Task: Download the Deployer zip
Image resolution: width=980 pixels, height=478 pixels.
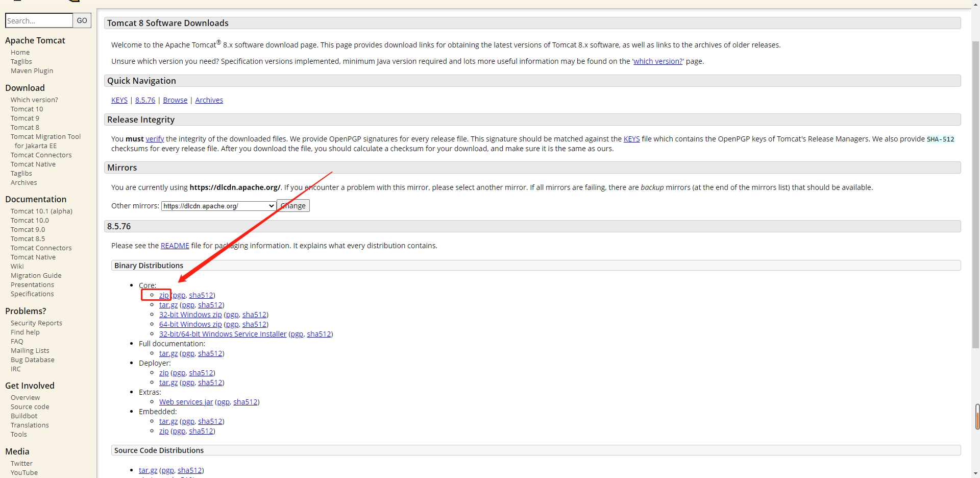Action: 164,373
